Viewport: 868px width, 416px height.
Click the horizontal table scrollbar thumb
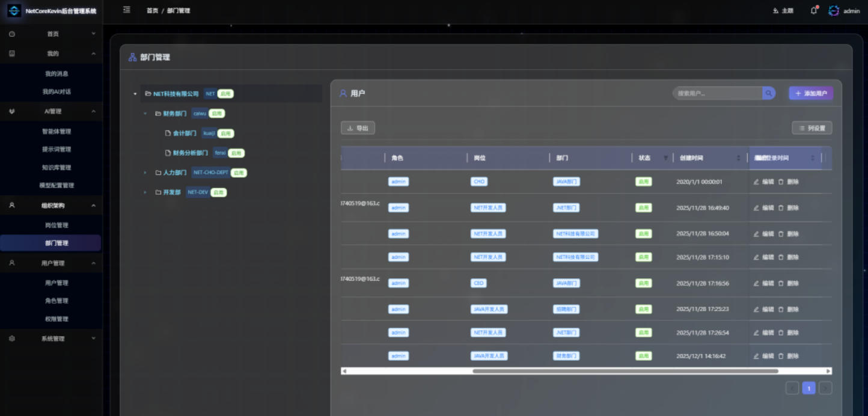pos(625,371)
